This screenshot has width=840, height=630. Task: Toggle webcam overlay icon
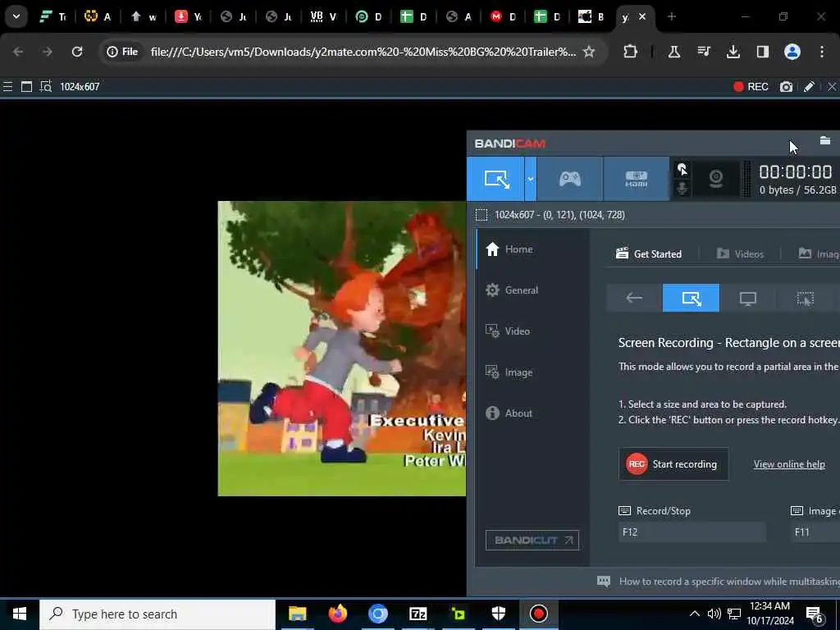[715, 179]
